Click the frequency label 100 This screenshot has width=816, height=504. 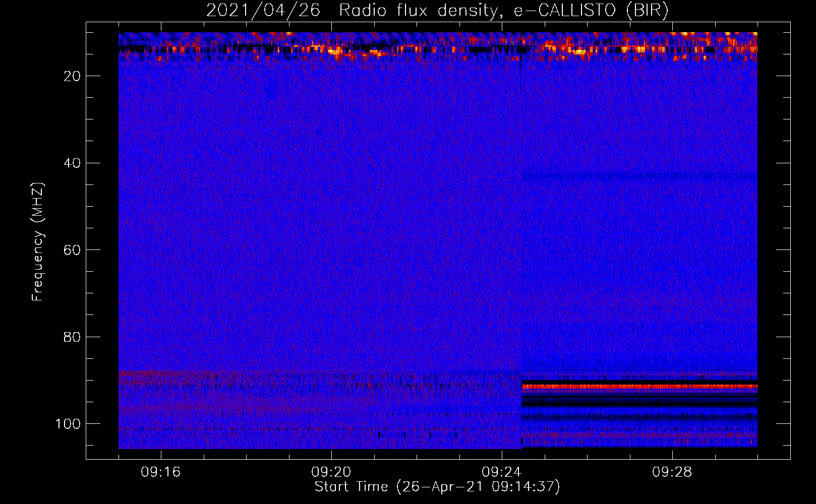coord(68,424)
